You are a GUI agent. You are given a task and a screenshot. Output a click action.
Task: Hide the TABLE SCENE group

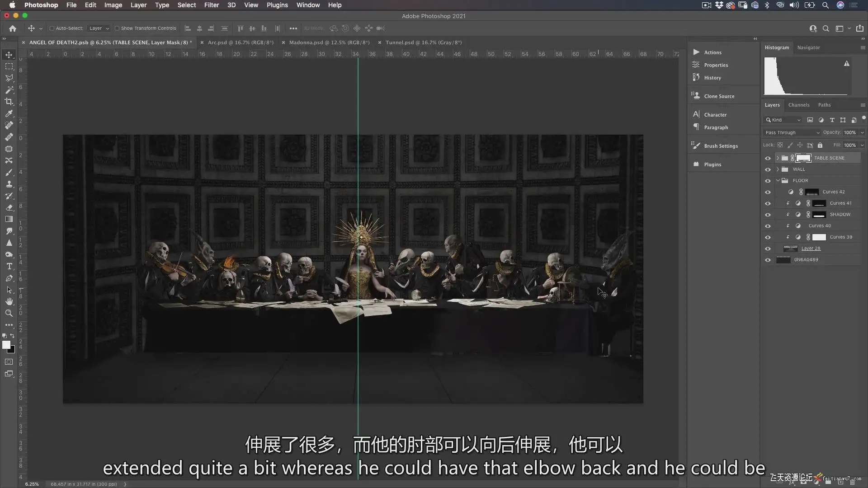pyautogui.click(x=768, y=158)
